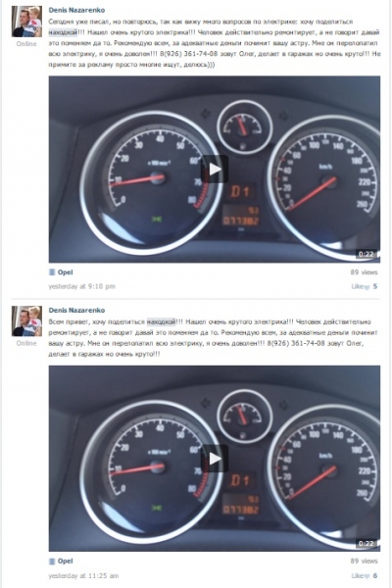The height and width of the screenshot is (588, 392).
Task: Click the video icon beside first Opel title
Action: [52, 272]
